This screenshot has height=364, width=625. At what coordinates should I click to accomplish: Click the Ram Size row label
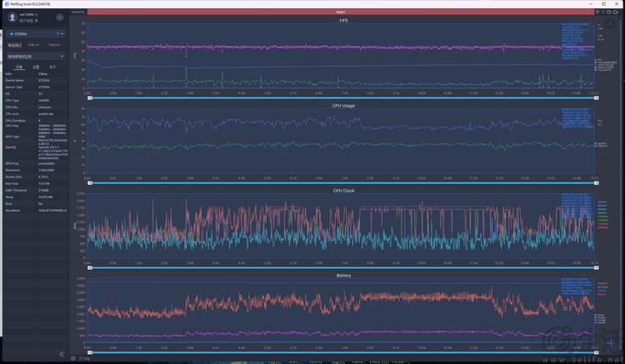[x=12, y=183]
